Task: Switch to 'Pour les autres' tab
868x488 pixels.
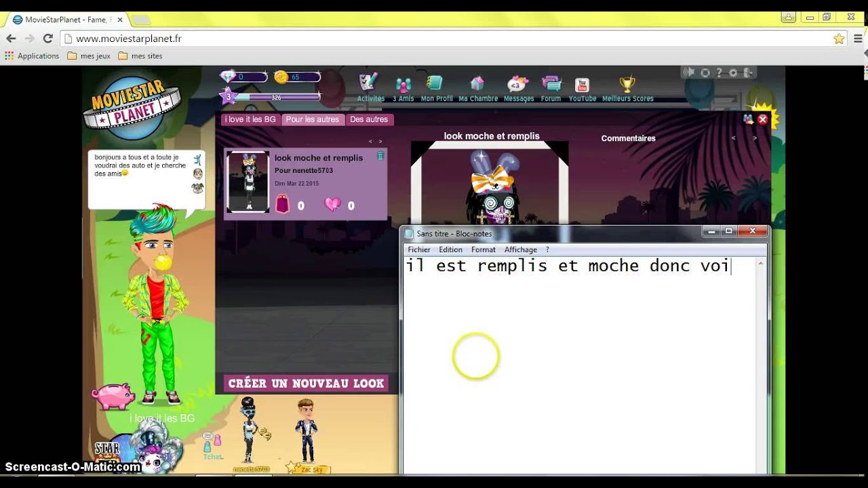Action: [312, 119]
